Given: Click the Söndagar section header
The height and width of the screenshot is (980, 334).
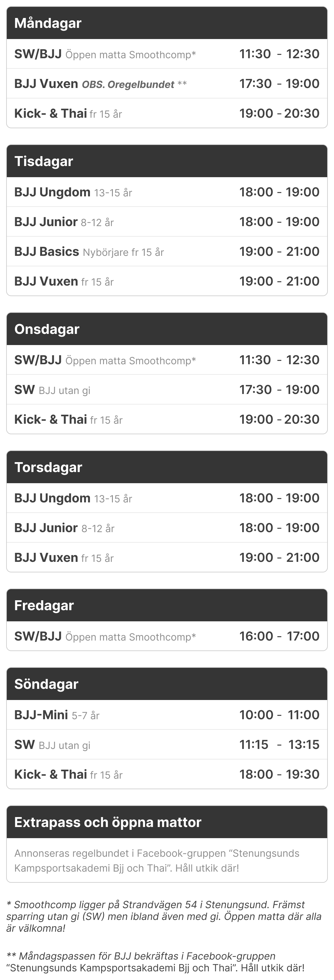Looking at the screenshot, I should point(166,684).
